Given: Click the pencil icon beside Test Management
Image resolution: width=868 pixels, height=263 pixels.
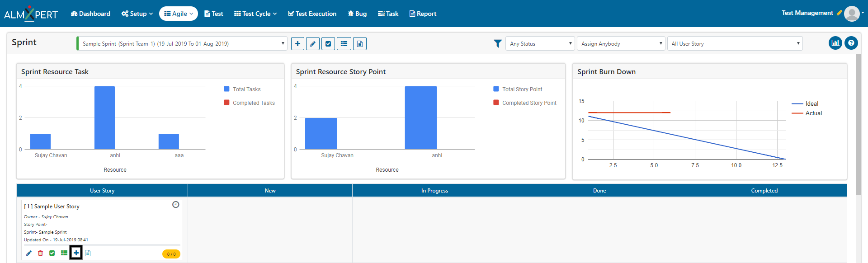Looking at the screenshot, I should tap(839, 13).
